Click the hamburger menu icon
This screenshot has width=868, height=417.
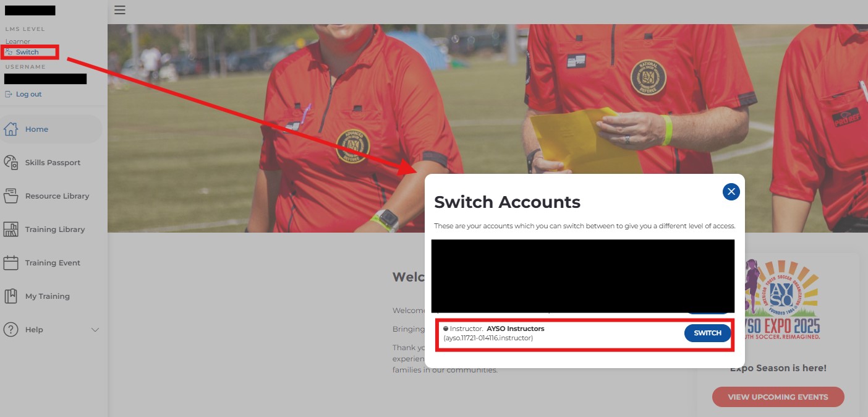120,10
